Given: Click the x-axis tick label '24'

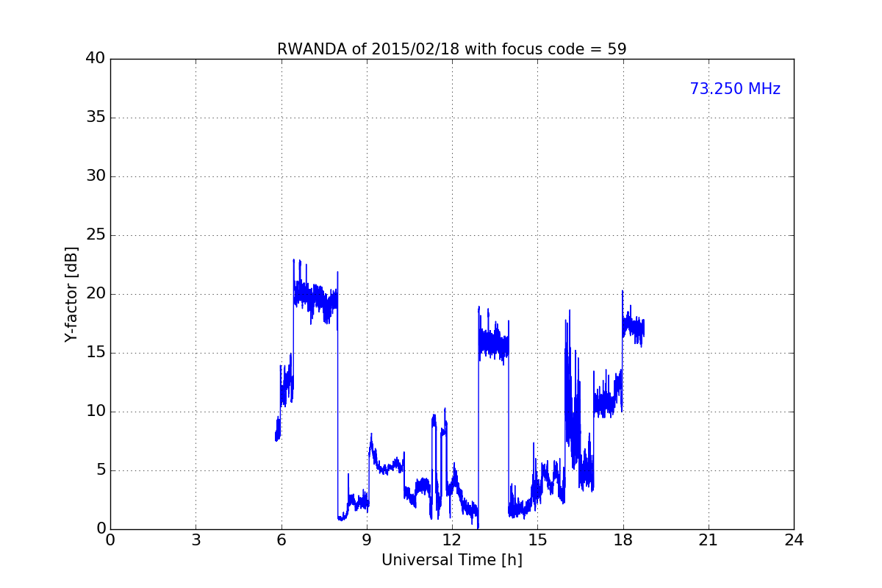Looking at the screenshot, I should tap(793, 539).
